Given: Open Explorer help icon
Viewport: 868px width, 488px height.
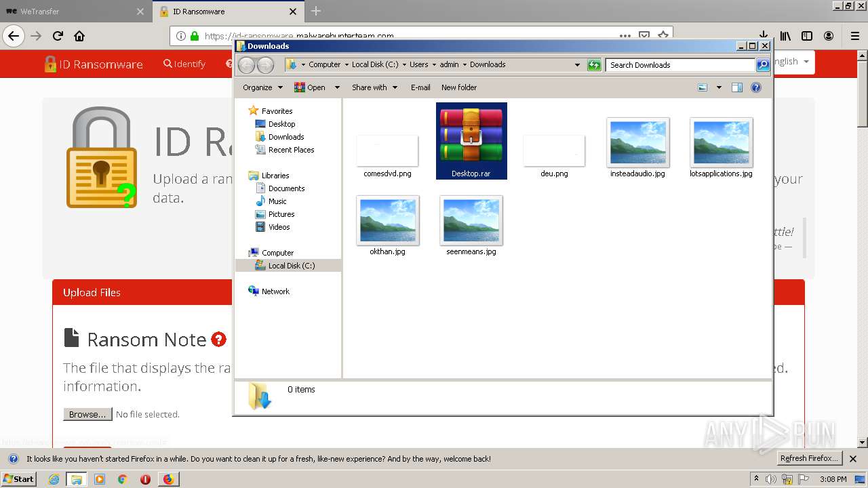Looking at the screenshot, I should (x=756, y=87).
